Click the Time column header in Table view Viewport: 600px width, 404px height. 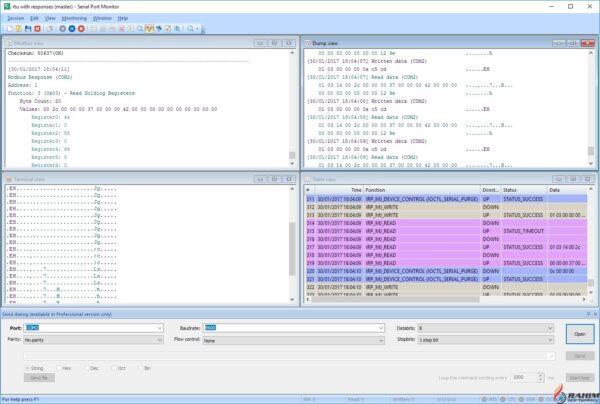point(338,190)
